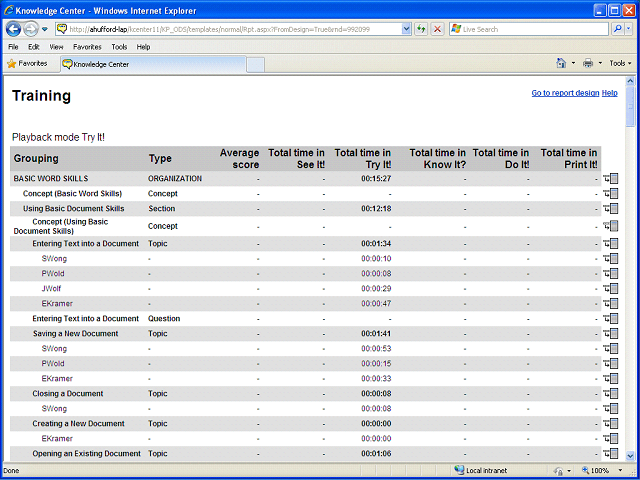The height and width of the screenshot is (480, 640).
Task: Click the SWong link under Entering Text
Action: (x=54, y=258)
